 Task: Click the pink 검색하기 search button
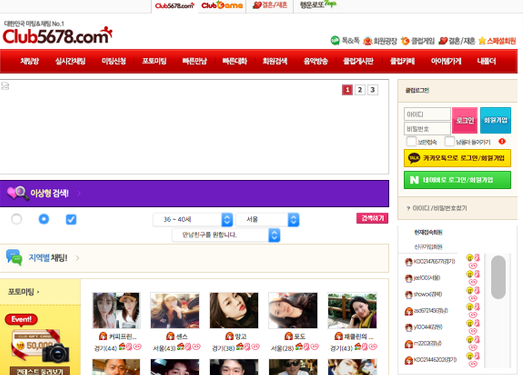click(x=372, y=218)
